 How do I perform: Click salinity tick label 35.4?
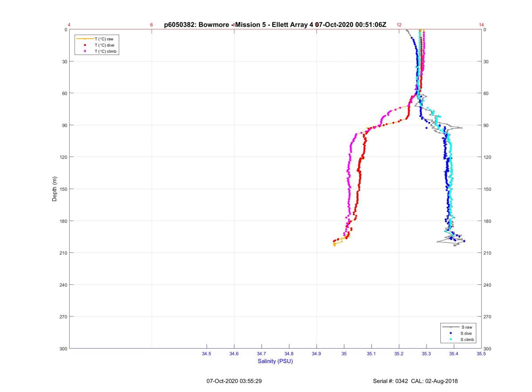point(454,353)
